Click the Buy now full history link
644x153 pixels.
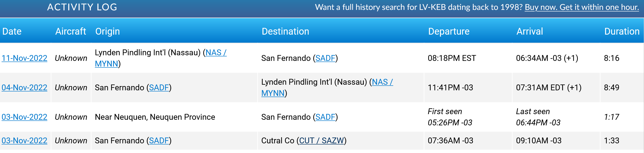click(x=581, y=7)
